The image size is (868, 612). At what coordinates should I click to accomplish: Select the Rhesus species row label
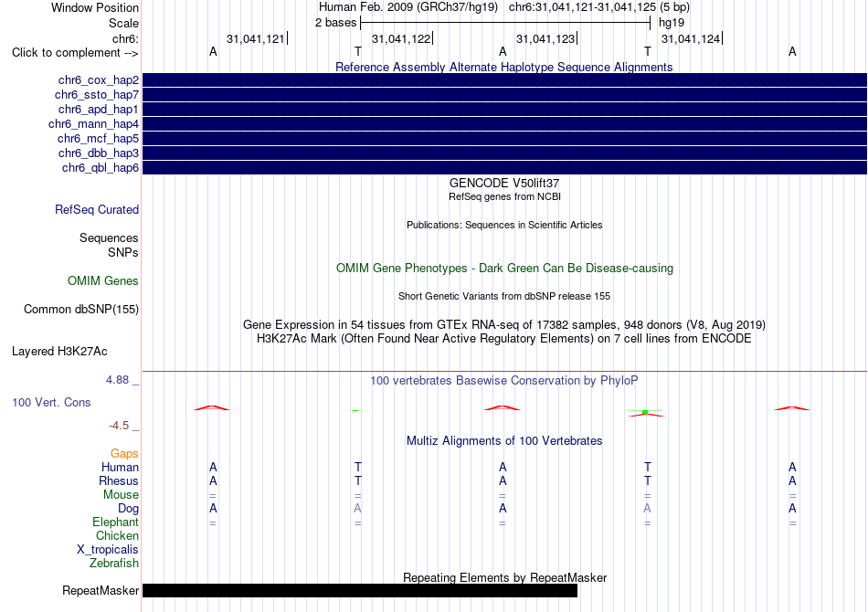tap(119, 481)
